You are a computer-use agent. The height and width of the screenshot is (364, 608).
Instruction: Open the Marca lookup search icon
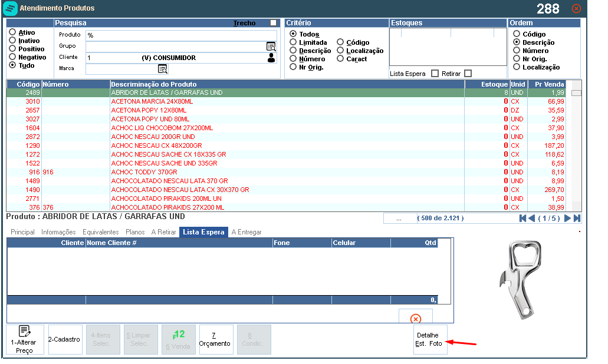[x=163, y=69]
